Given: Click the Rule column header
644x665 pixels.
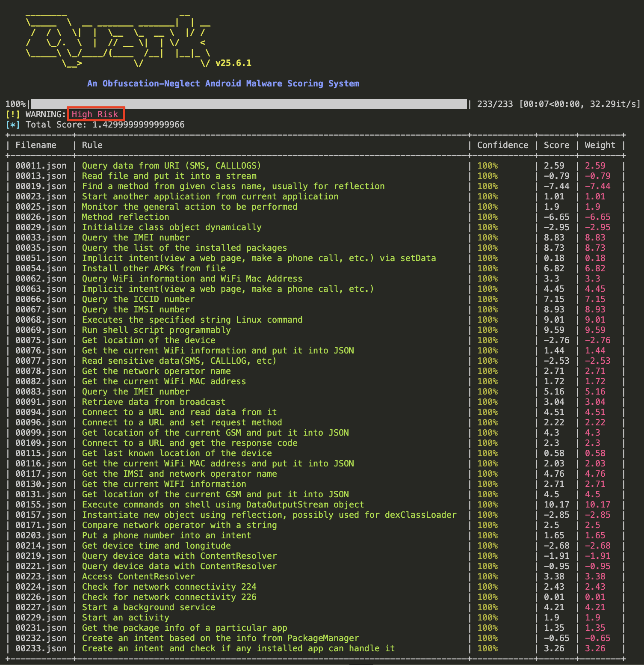Looking at the screenshot, I should coord(92,145).
